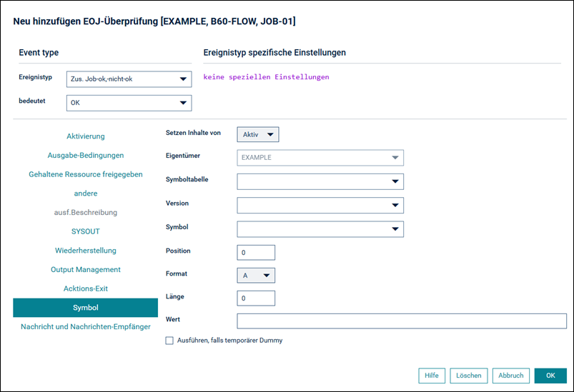
Task: Tick Ausführen, falls temporärer Dummy checkbox
Action: 169,341
